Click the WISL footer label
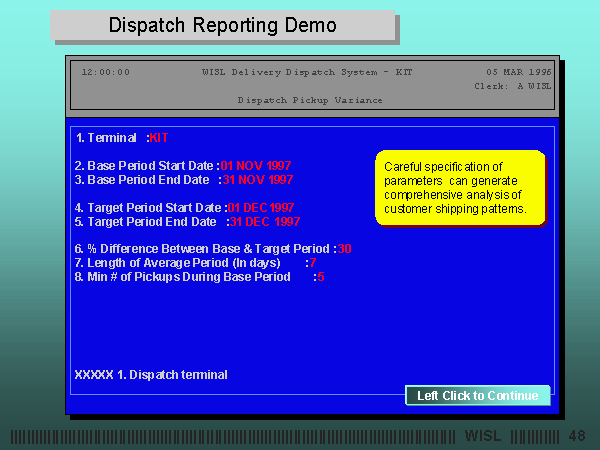Image resolution: width=600 pixels, height=450 pixels. (483, 435)
